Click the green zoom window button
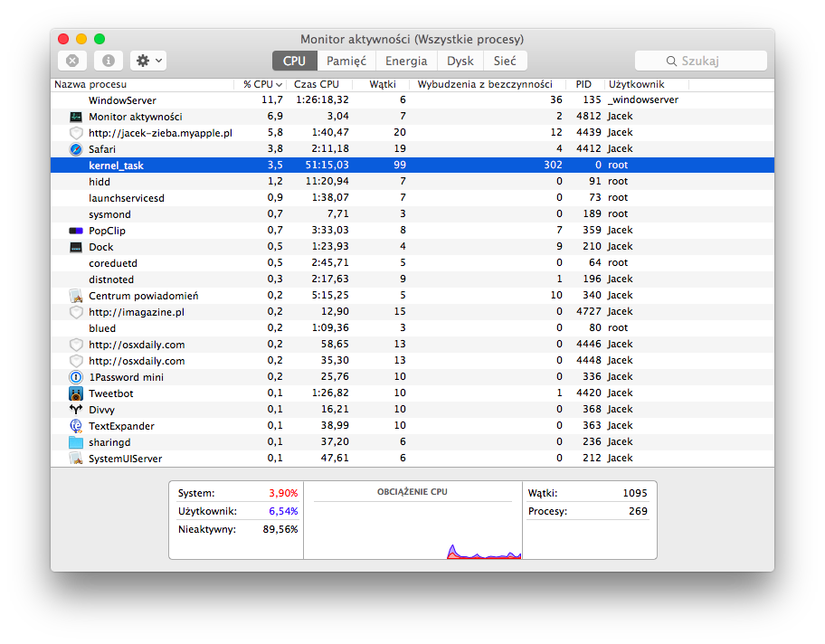Screen dimensions: 825x644 pos(100,39)
